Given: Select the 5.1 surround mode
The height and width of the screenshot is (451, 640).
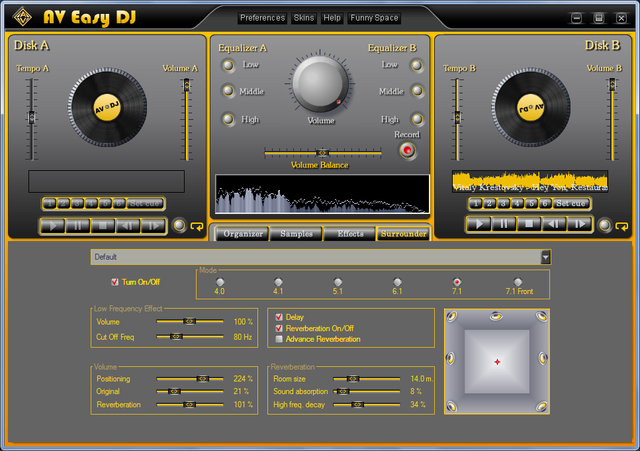Looking at the screenshot, I should pos(338,282).
